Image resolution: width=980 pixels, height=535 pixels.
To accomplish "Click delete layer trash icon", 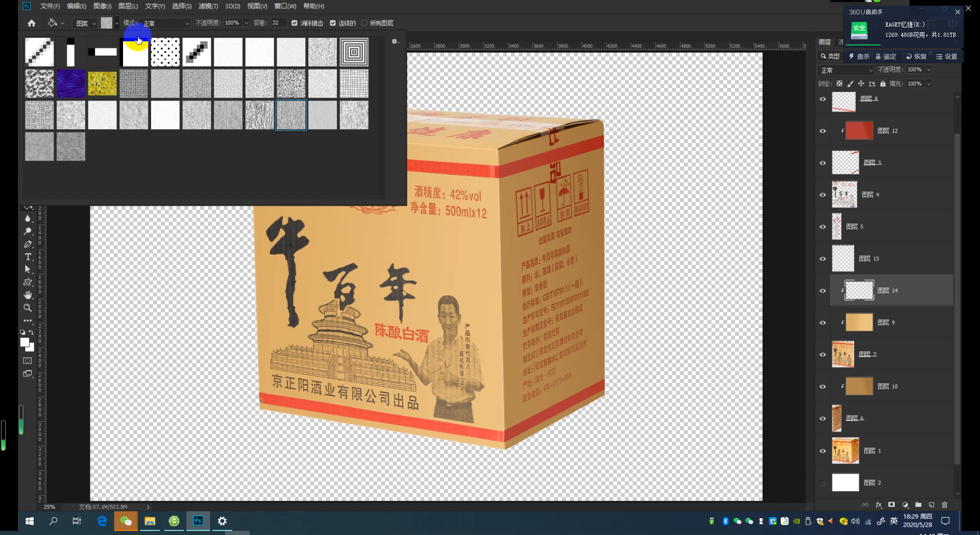I will click(945, 505).
